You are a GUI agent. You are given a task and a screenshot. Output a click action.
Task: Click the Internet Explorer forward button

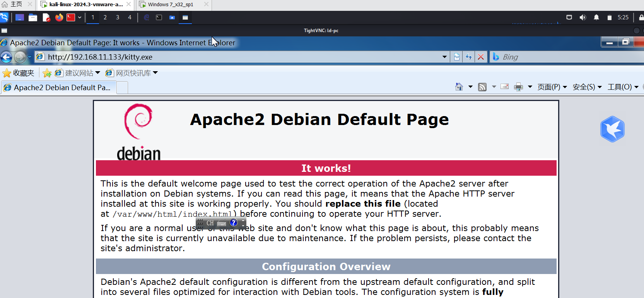click(x=20, y=57)
